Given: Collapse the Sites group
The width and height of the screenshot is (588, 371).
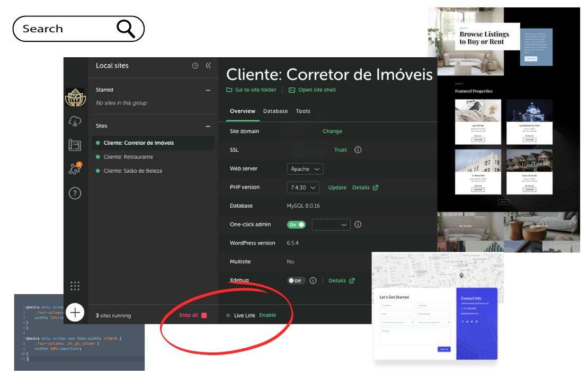Looking at the screenshot, I should coord(208,126).
